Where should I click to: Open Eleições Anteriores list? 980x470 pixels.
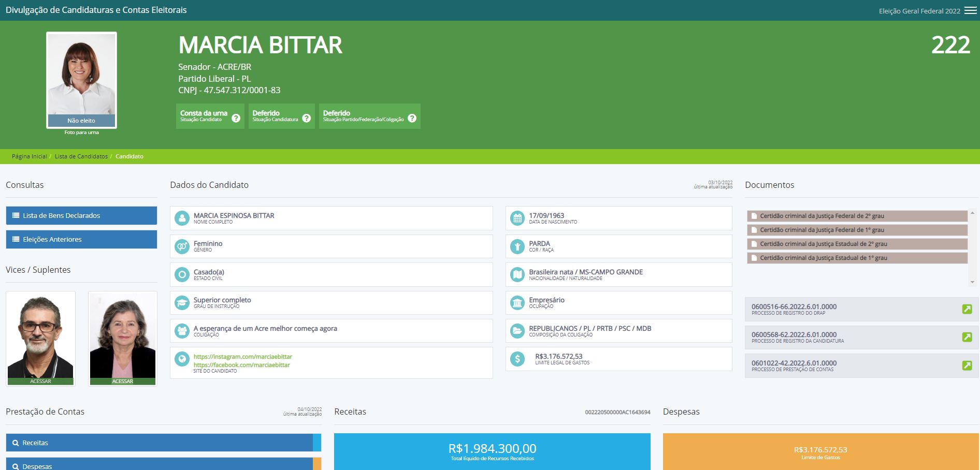(81, 239)
